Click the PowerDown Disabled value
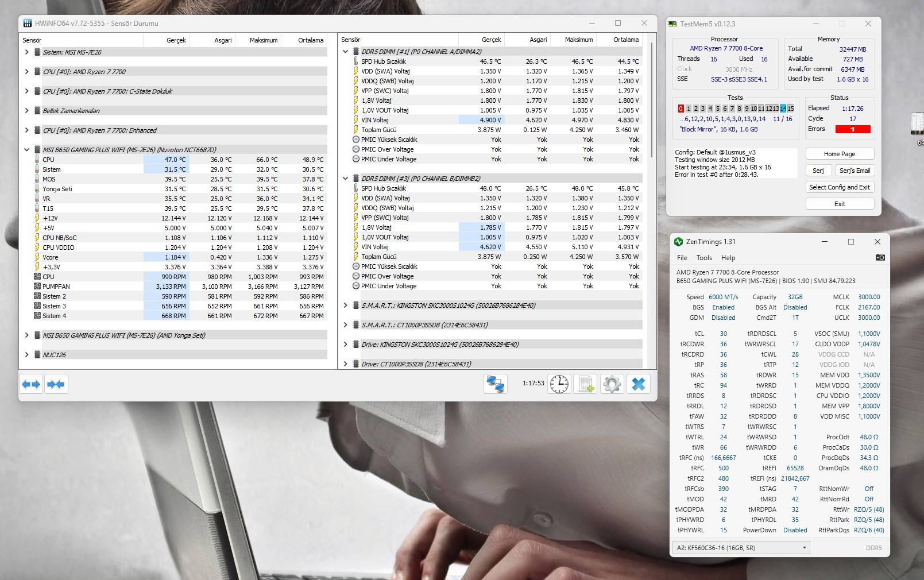 (795, 530)
